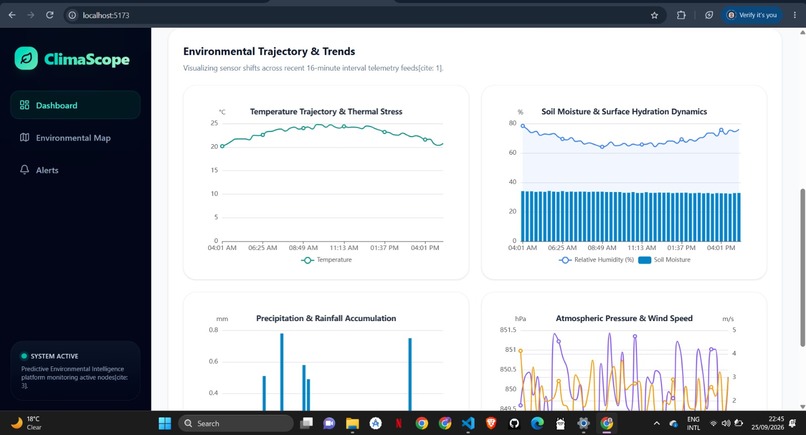This screenshot has width=806, height=435.
Task: Click the Verify it's you button
Action: click(752, 15)
